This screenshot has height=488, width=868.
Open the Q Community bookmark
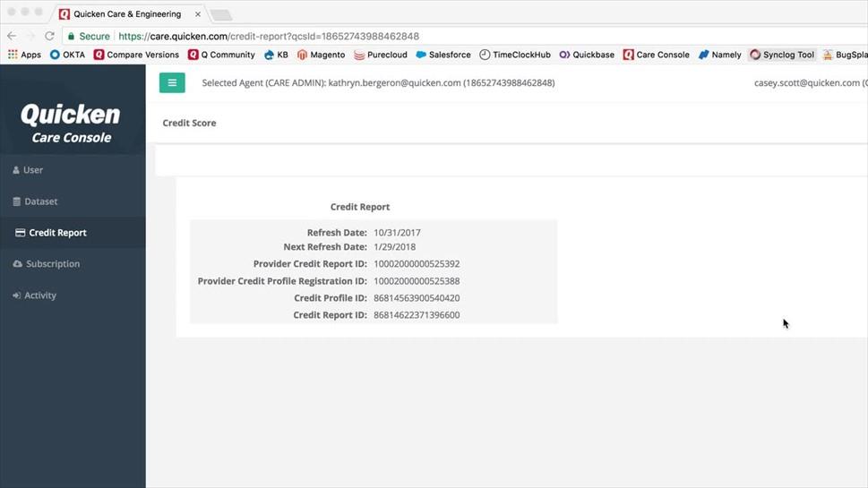221,55
